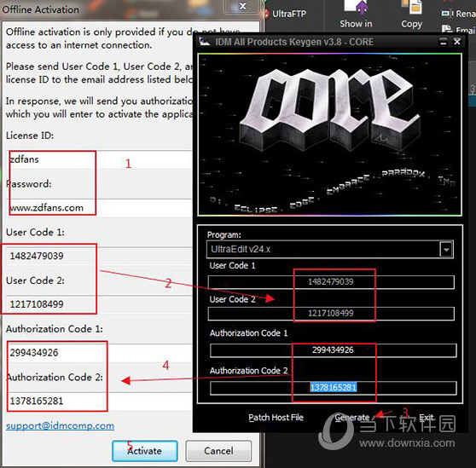Click the 'Program:' label in keygen
Viewport: 476px width, 468px height.
224,235
